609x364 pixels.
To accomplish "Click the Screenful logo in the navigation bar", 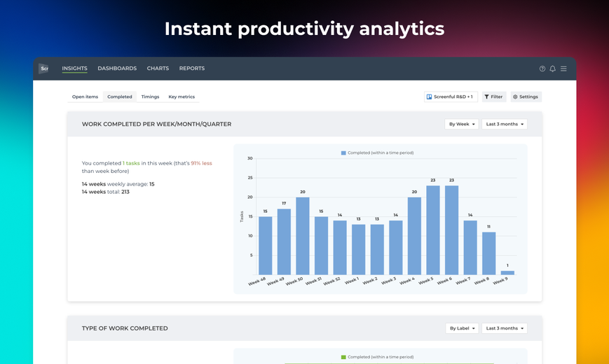I will pyautogui.click(x=44, y=69).
